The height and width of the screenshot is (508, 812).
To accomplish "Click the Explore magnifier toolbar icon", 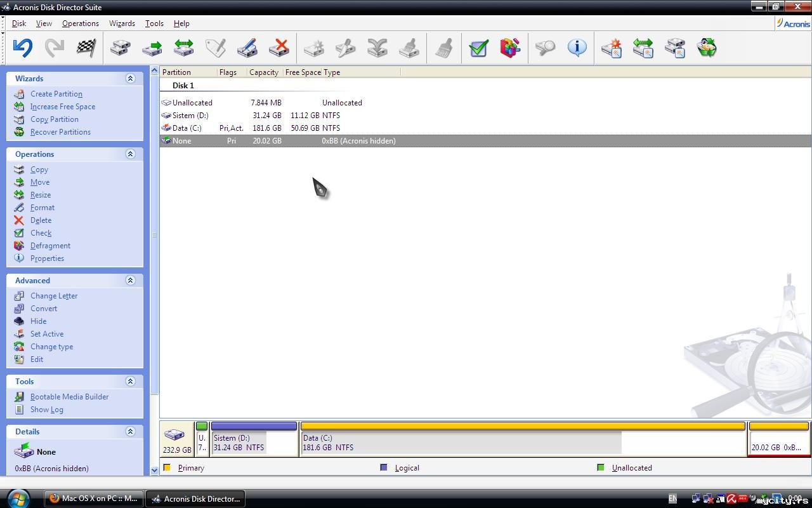I will (545, 48).
